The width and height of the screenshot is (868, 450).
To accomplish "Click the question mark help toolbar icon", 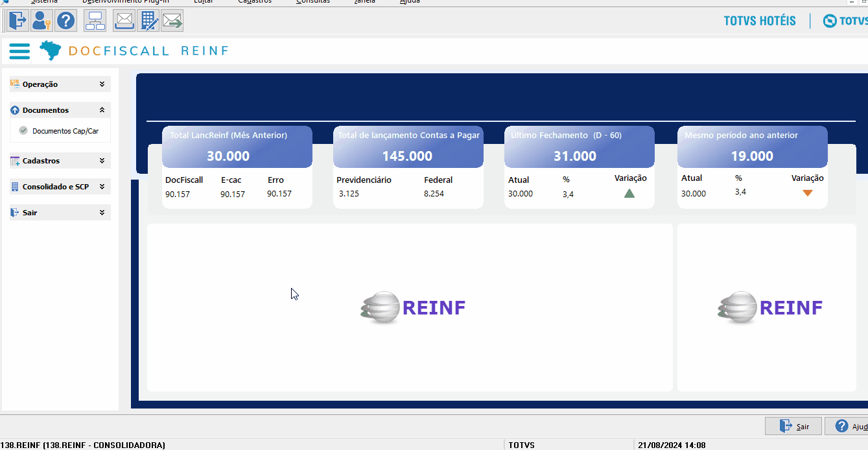I will pyautogui.click(x=65, y=21).
